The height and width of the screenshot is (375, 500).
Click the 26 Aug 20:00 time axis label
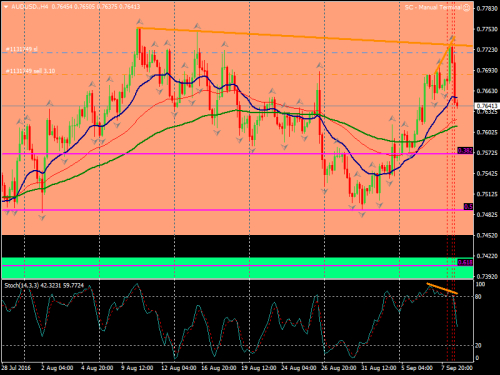tap(339, 368)
